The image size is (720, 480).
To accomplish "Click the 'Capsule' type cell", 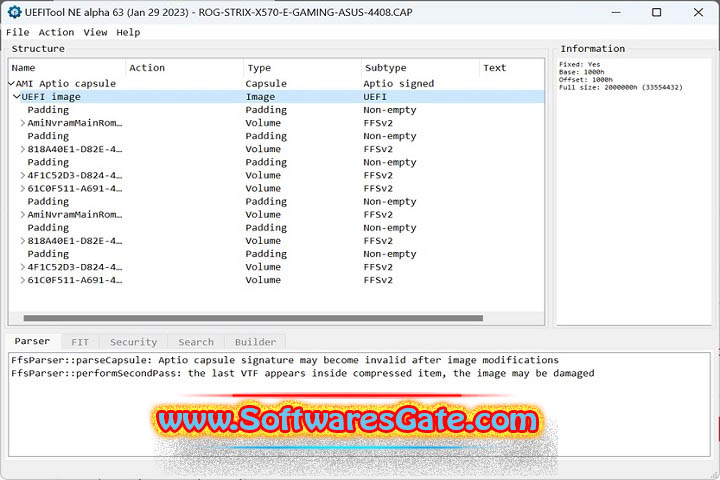I will (x=266, y=84).
